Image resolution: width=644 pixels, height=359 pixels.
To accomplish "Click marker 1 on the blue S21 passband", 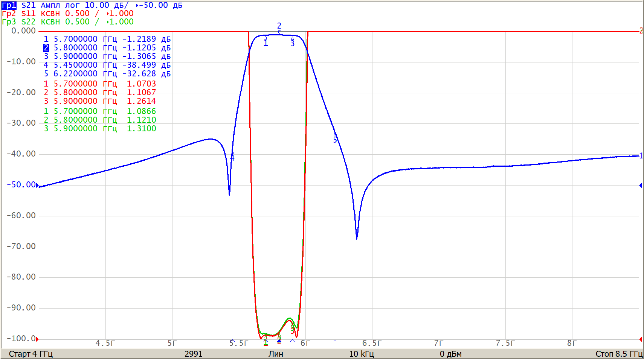I will (x=266, y=43).
